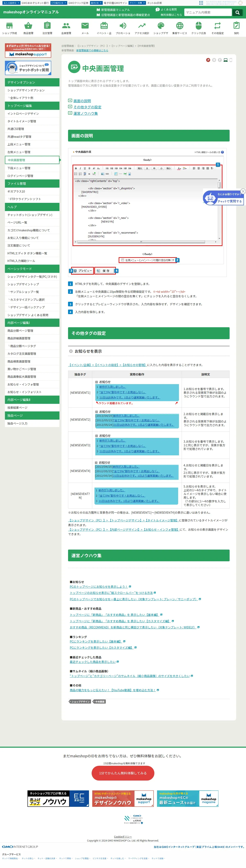Viewport: 246px width, 868px height.
Task: Click the ショップデザイン tag label
Action: 80,702
